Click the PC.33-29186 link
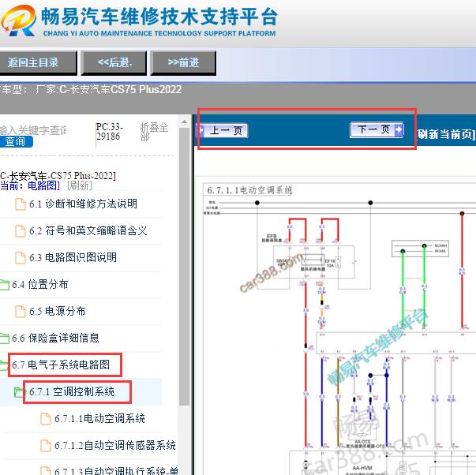This screenshot has width=476, height=475. [x=109, y=131]
